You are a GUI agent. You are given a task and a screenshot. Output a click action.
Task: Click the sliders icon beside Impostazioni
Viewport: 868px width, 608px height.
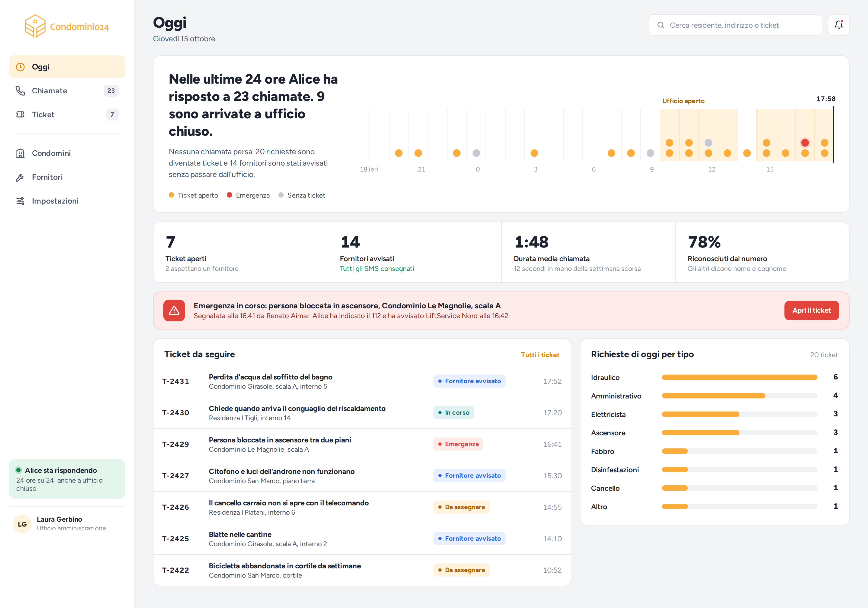click(20, 201)
